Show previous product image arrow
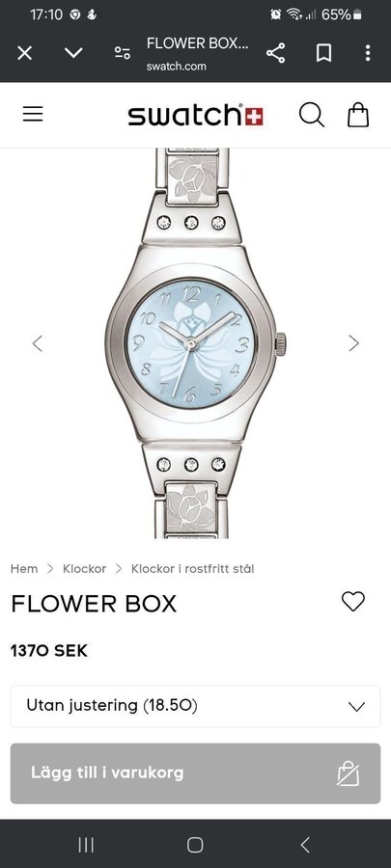 coord(37,343)
